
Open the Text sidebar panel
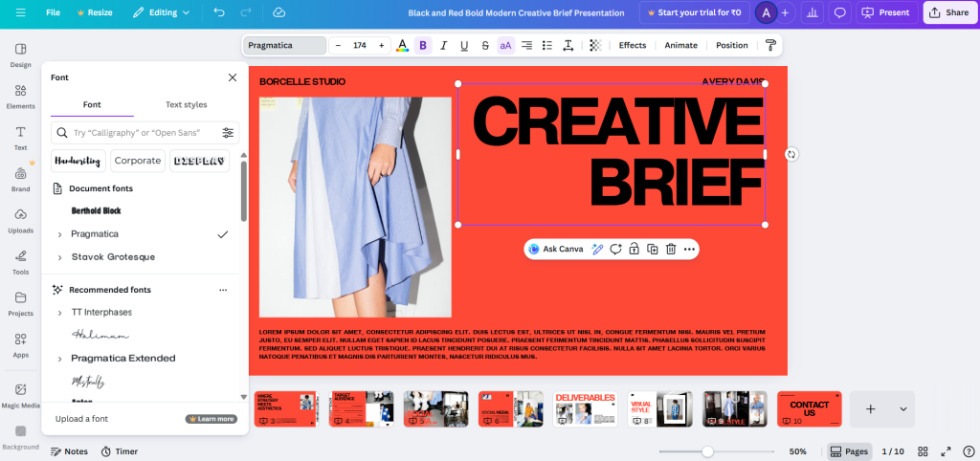(x=21, y=138)
